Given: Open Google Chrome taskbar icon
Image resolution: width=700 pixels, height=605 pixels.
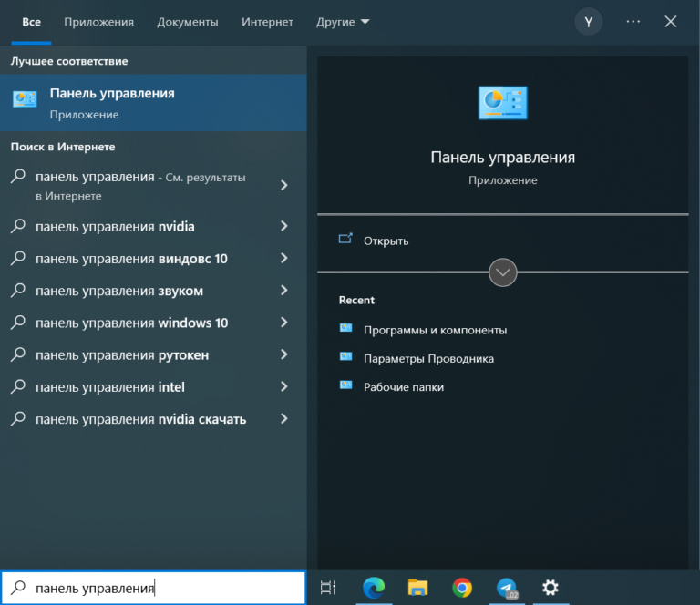Looking at the screenshot, I should point(462,588).
